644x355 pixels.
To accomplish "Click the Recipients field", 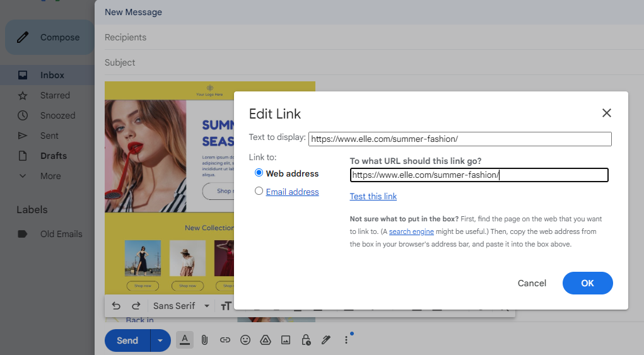I will (x=374, y=37).
